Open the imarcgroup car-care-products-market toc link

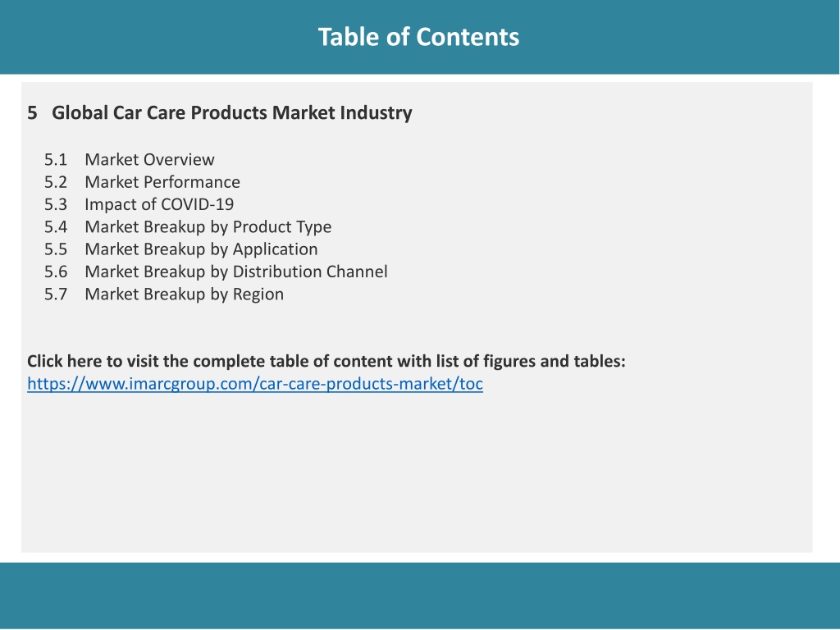[x=255, y=384]
